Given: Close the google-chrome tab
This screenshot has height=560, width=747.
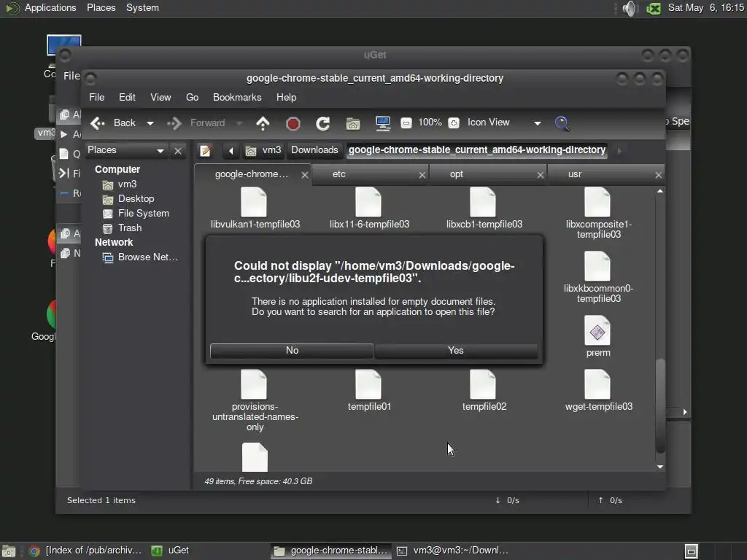Looking at the screenshot, I should (305, 175).
